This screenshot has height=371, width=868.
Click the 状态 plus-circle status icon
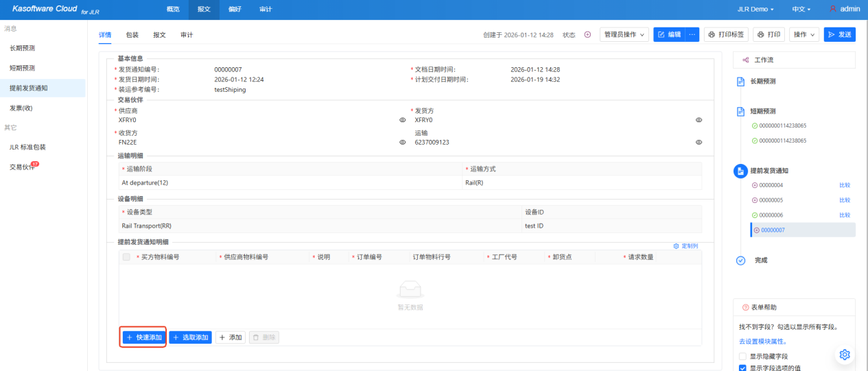[x=587, y=34]
